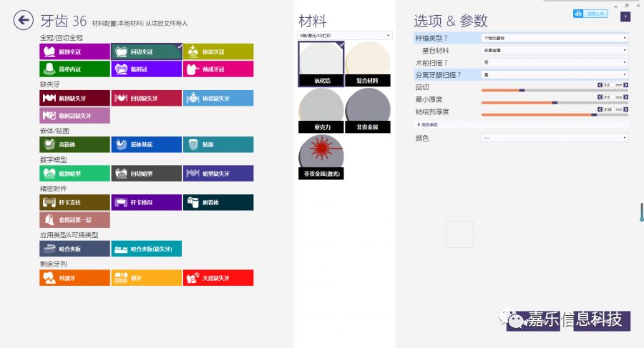
Task: Pick the 高嵌体 onlay tile
Action: pyautogui.click(x=74, y=144)
